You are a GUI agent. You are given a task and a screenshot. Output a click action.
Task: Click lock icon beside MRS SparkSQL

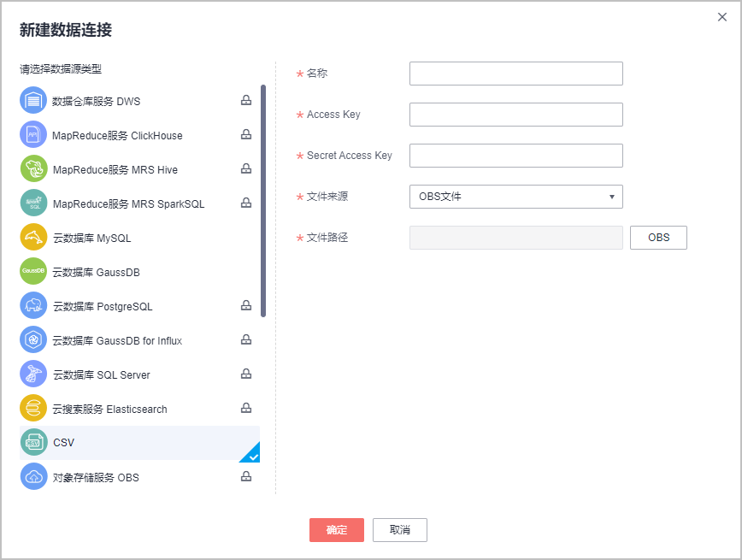246,203
